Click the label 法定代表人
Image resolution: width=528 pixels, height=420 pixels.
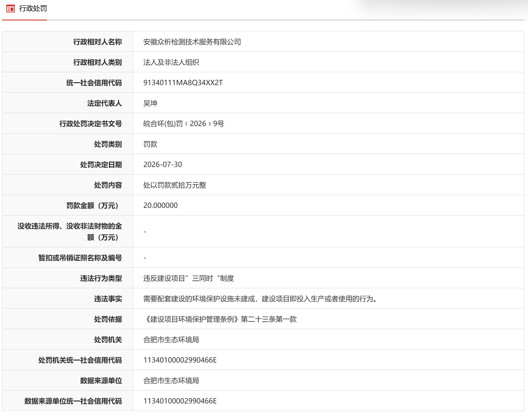pos(105,103)
